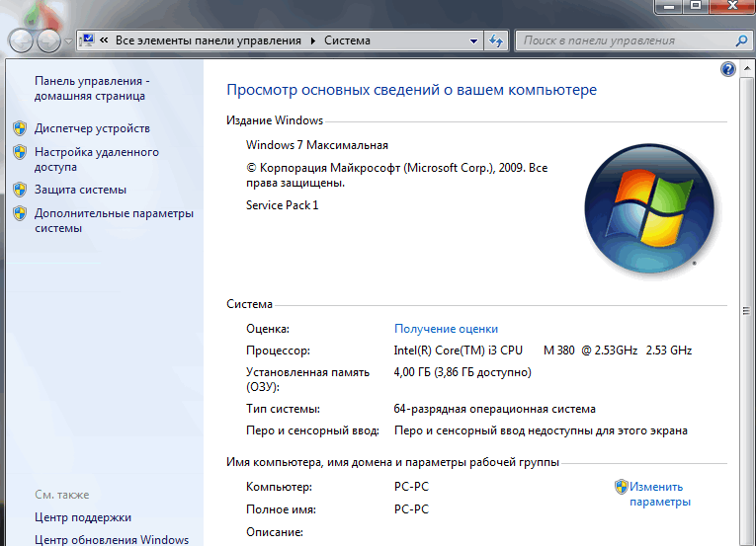Click breadcrumb 'Все элементы панели управления'
Image resolution: width=756 pixels, height=546 pixels.
coord(209,40)
